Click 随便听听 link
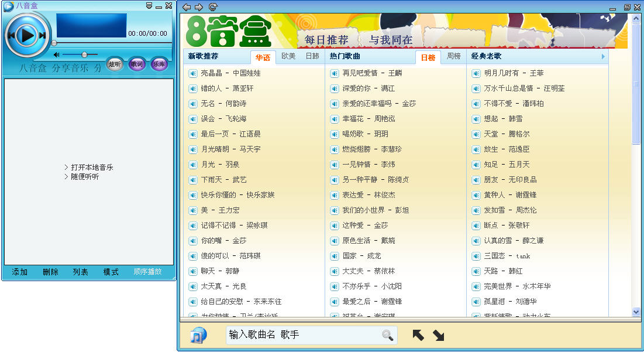The height and width of the screenshot is (352, 644). (x=85, y=177)
